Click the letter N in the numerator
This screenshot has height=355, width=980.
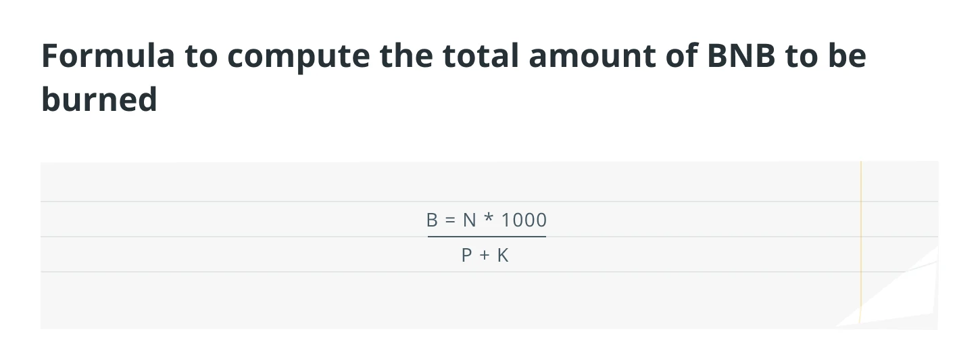(470, 220)
